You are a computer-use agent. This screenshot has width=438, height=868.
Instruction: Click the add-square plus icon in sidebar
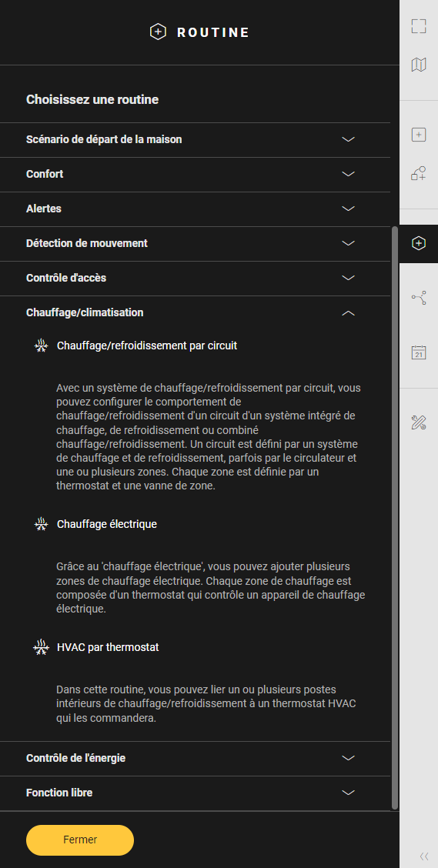pos(419,135)
